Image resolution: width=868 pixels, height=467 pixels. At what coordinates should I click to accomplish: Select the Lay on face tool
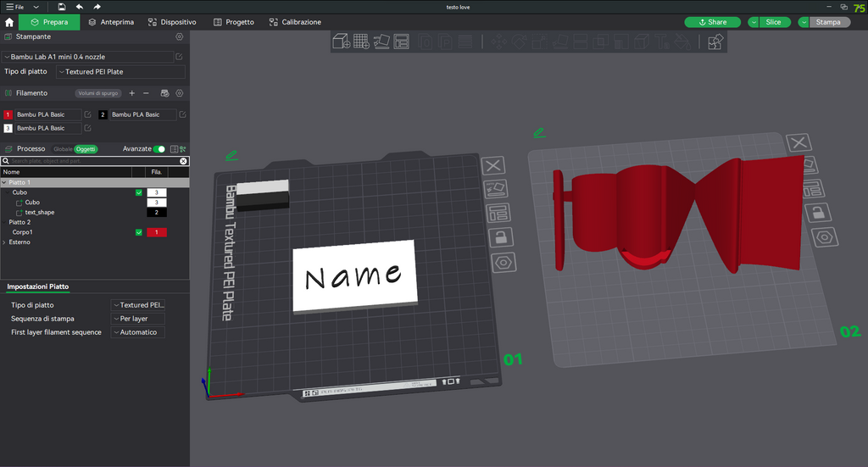point(560,42)
